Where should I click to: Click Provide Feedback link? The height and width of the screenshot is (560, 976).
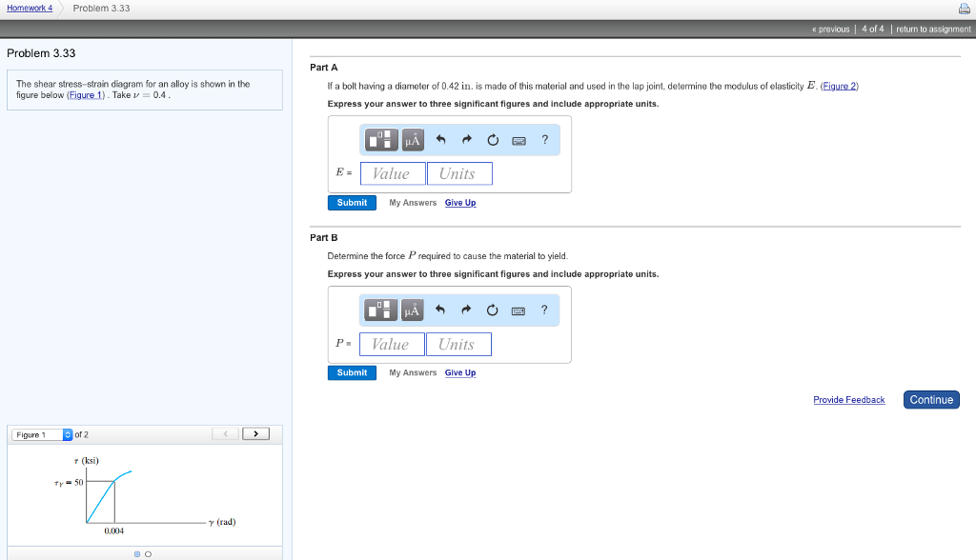(x=849, y=399)
